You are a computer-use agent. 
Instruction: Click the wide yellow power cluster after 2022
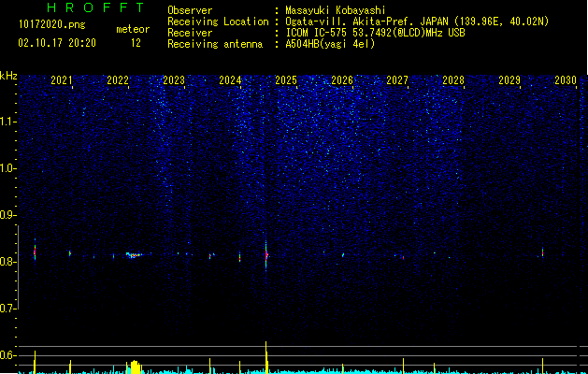pos(135,367)
